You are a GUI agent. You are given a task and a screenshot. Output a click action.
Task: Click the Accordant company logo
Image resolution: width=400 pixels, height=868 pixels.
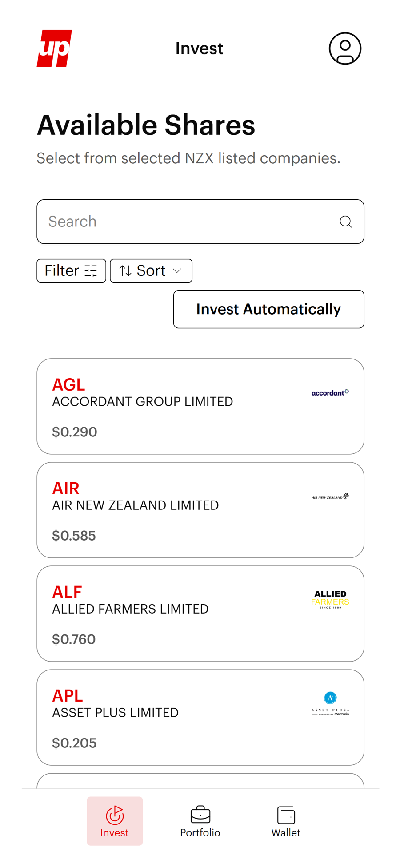click(330, 392)
